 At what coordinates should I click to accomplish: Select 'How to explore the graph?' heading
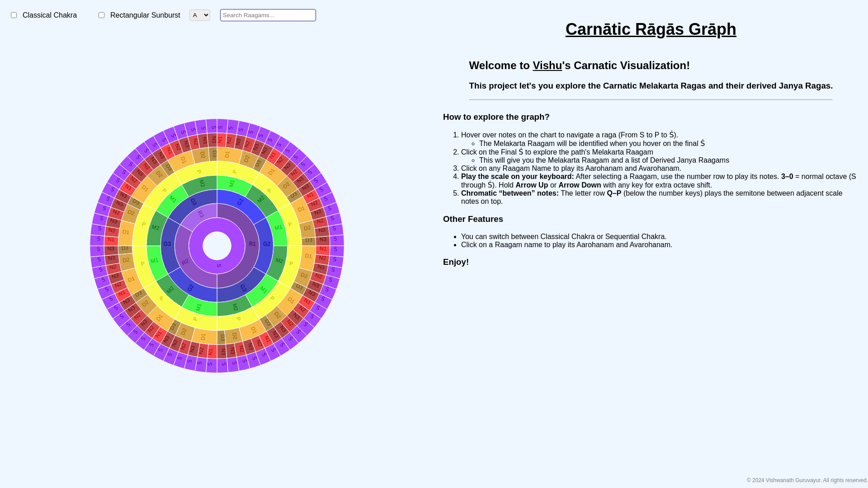click(x=496, y=117)
